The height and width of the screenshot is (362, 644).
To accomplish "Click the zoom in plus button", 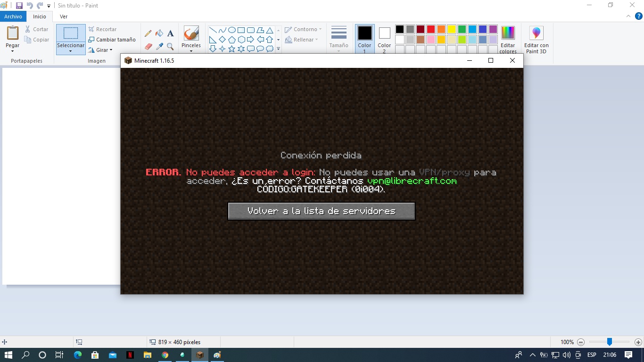I will tap(638, 342).
